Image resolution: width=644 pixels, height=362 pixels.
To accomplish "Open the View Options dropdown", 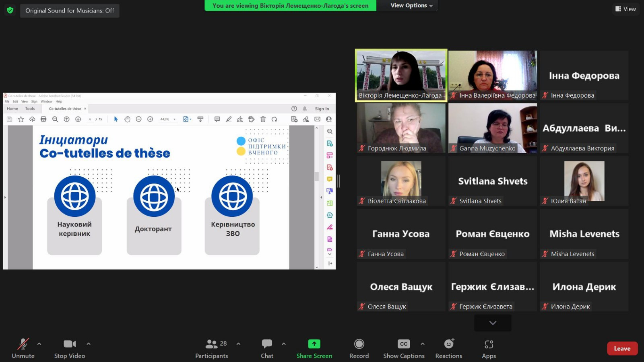I will 411,6.
